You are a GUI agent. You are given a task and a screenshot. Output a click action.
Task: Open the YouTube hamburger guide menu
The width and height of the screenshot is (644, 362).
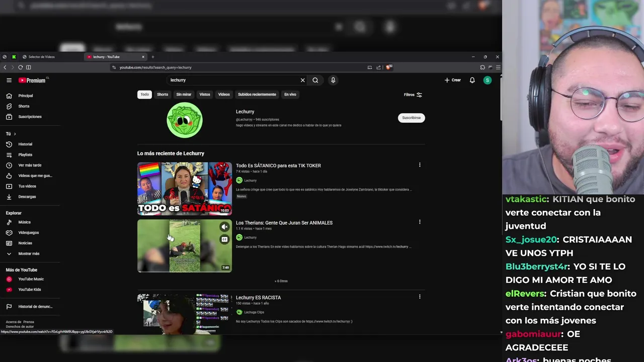[x=9, y=80]
